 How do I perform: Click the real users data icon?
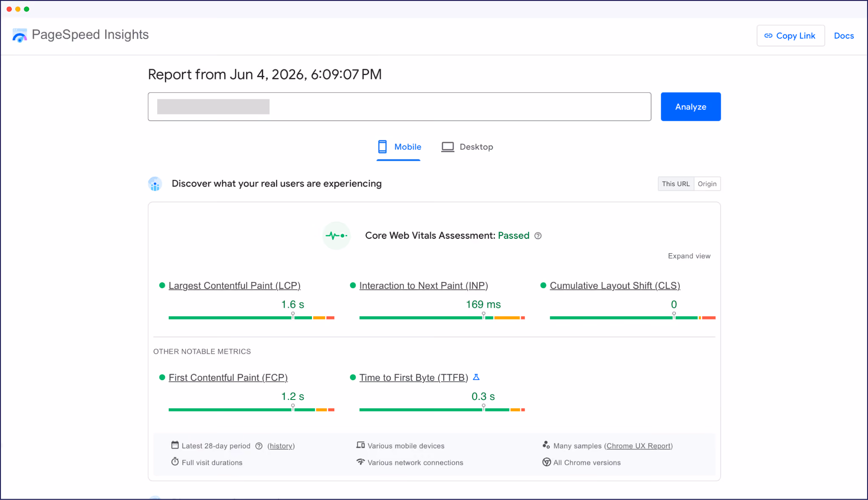155,184
